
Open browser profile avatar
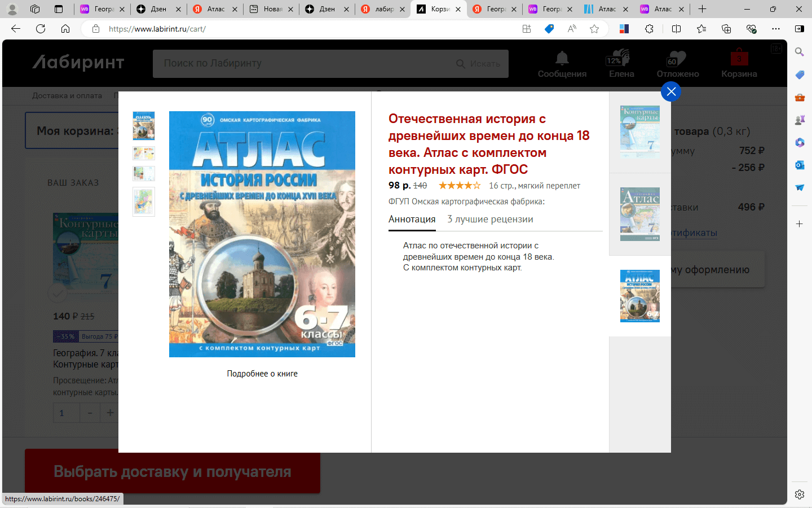click(x=12, y=9)
